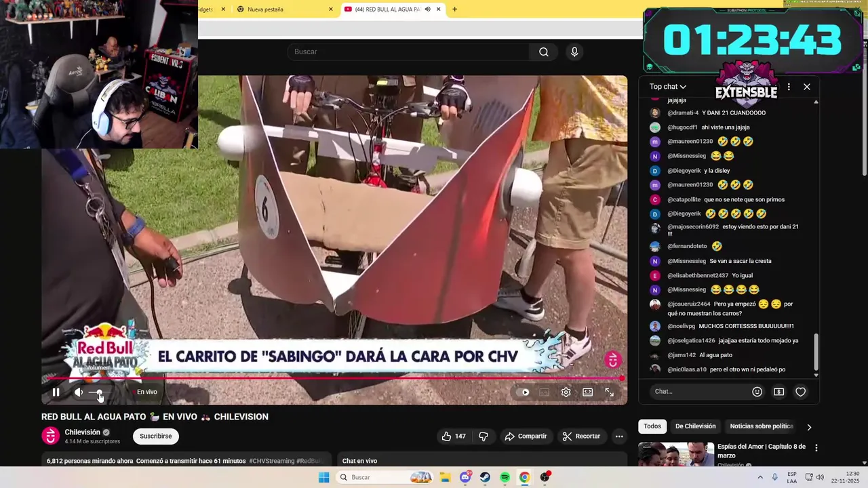Image resolution: width=868 pixels, height=488 pixels.
Task: Open Google Chrome from the taskbar
Action: 524,477
